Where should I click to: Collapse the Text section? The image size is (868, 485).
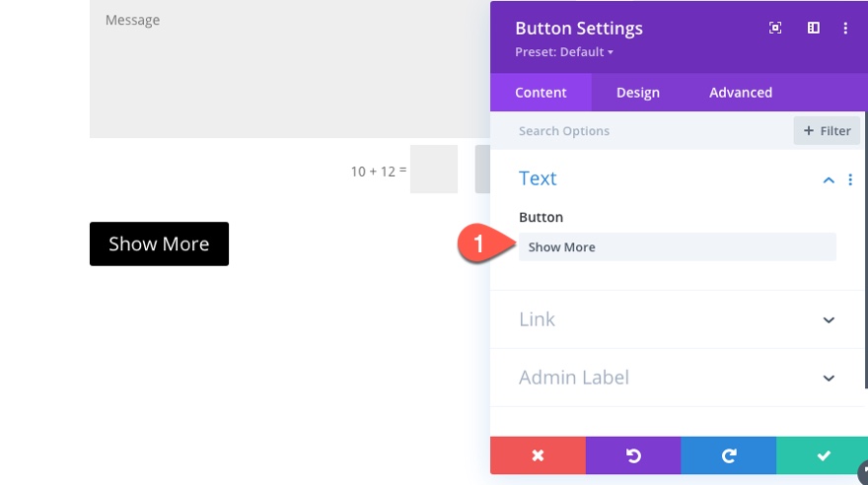pyautogui.click(x=829, y=179)
